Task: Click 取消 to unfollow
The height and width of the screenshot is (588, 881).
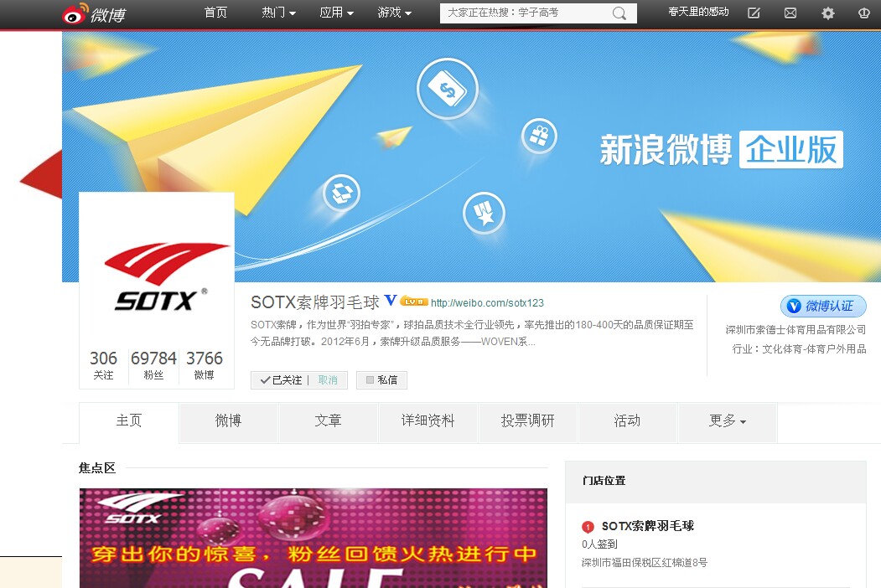Action: (328, 380)
